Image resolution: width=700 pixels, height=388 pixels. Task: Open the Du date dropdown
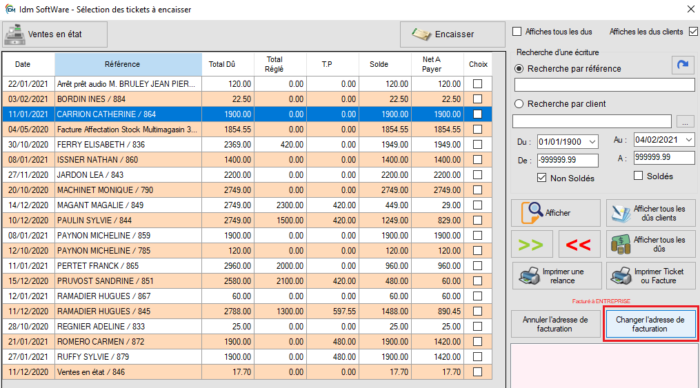point(592,142)
